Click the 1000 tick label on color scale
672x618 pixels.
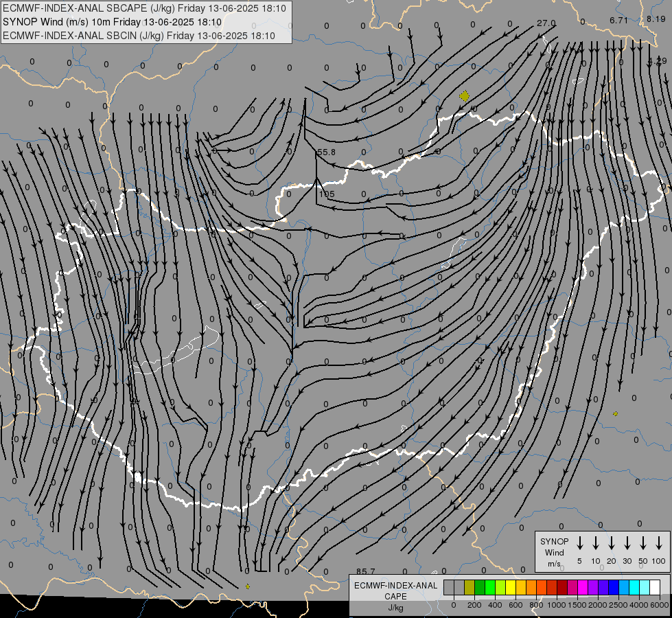(557, 605)
